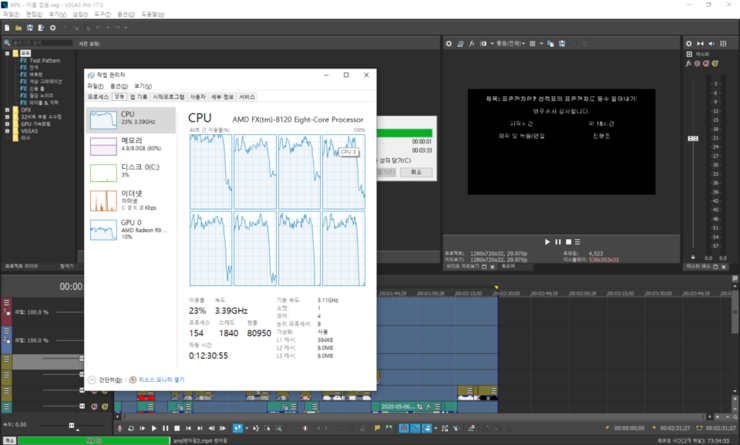Click Stop in the timeline transport bar

(x=177, y=428)
